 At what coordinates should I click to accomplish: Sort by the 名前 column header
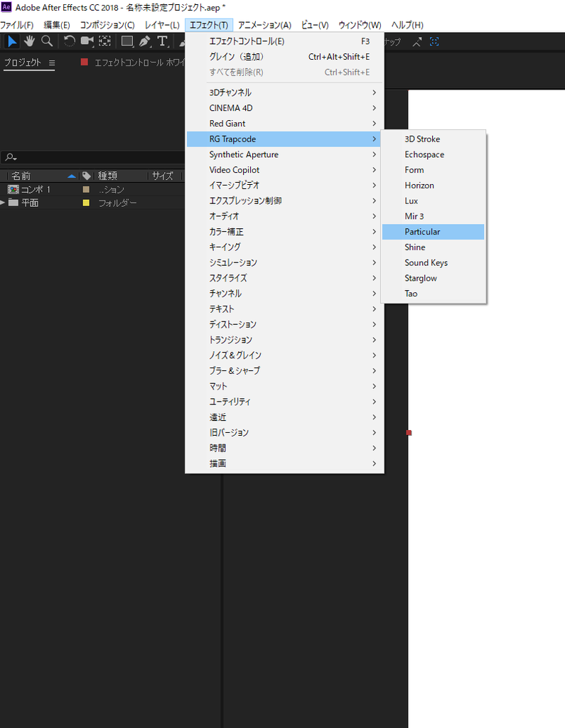click(21, 176)
